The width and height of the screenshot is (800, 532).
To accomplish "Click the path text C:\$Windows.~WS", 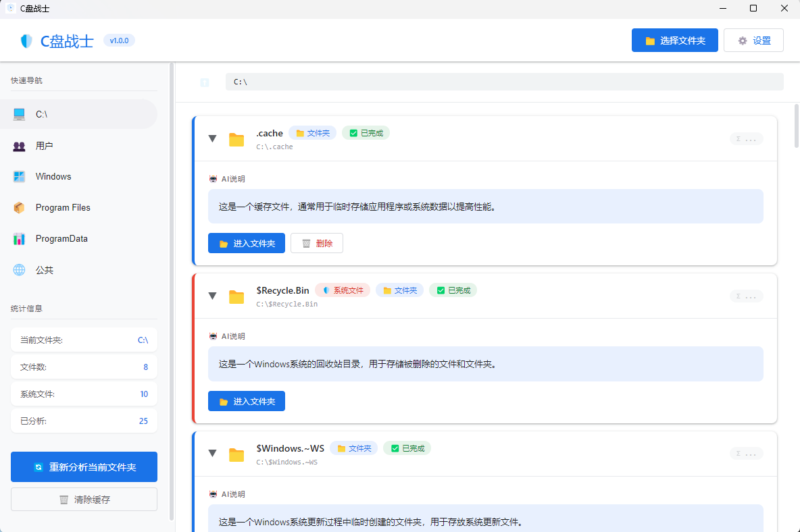I will [286, 462].
